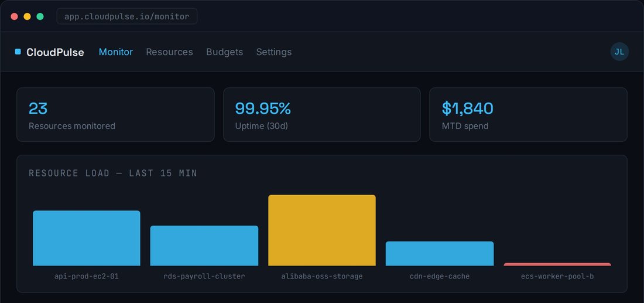This screenshot has width=644, height=303.
Task: Open the Resources tab
Action: tap(169, 52)
